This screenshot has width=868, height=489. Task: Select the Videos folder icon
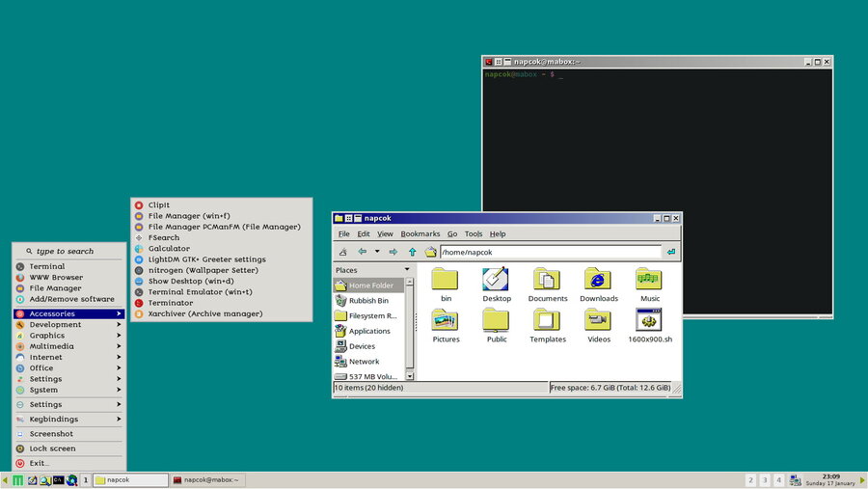598,320
